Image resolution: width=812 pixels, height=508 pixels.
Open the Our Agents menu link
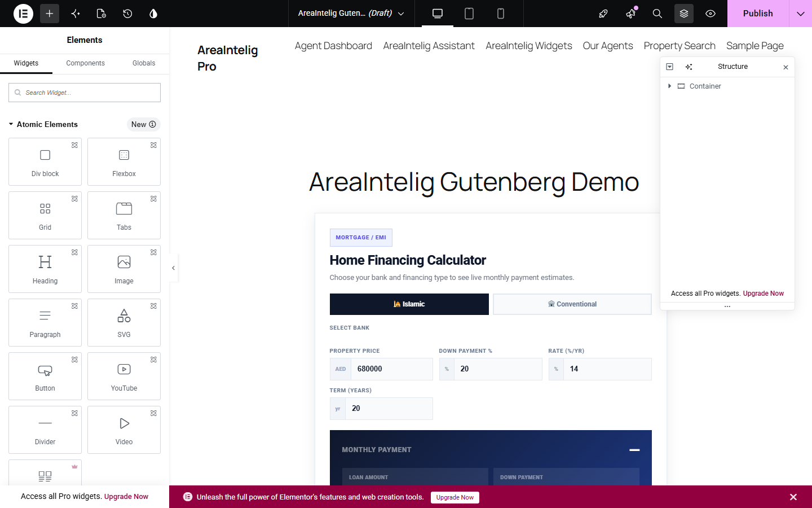[608, 46]
